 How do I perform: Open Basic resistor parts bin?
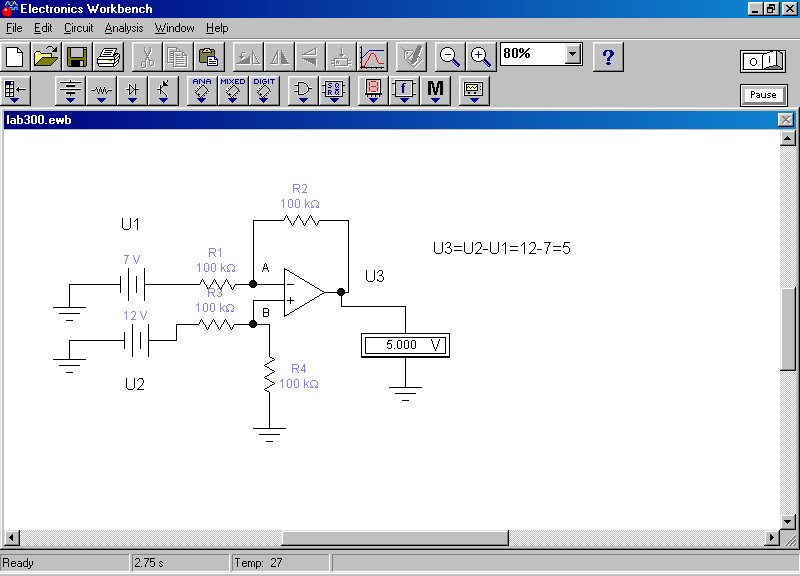coord(101,91)
